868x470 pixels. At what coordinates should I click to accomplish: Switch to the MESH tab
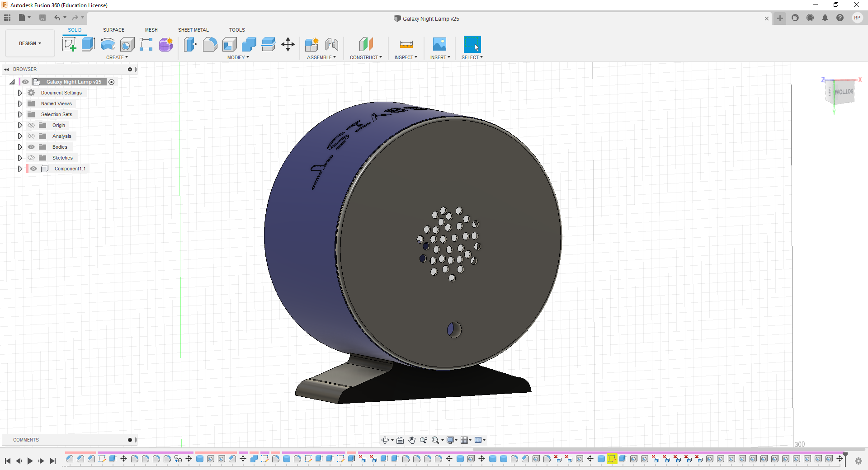tap(151, 30)
